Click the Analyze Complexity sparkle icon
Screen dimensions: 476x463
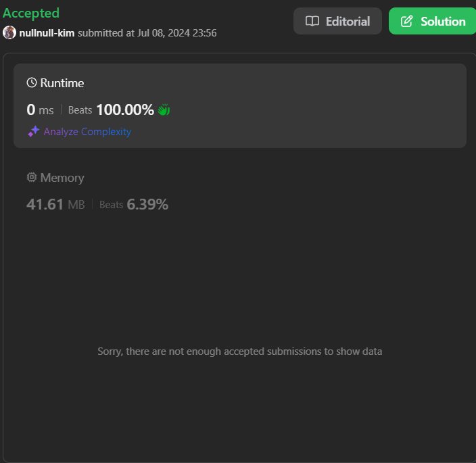coord(34,131)
